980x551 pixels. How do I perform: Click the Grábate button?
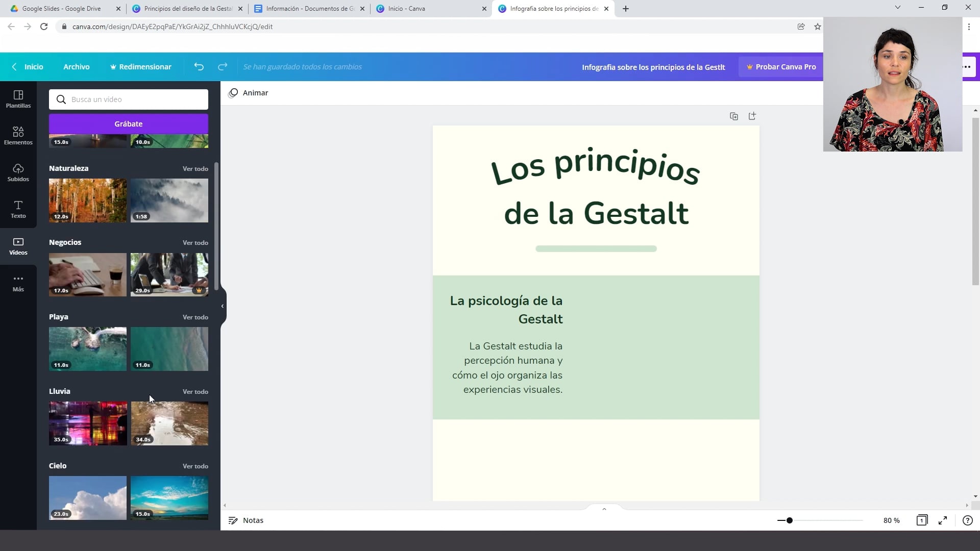pyautogui.click(x=128, y=123)
